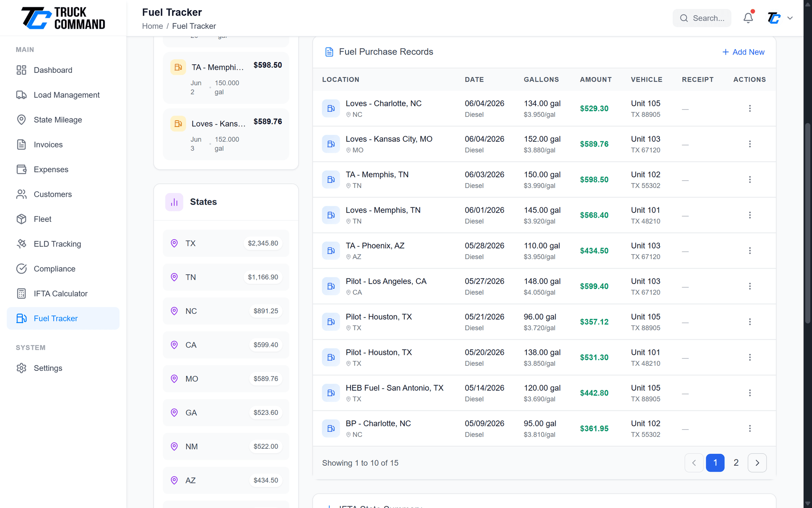Click the Truck Command logo in sidebar
812x508 pixels.
click(x=63, y=18)
